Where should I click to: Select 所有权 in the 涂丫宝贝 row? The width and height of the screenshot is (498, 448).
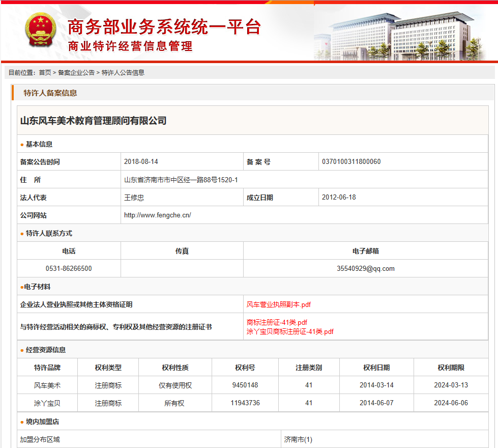[174, 403]
